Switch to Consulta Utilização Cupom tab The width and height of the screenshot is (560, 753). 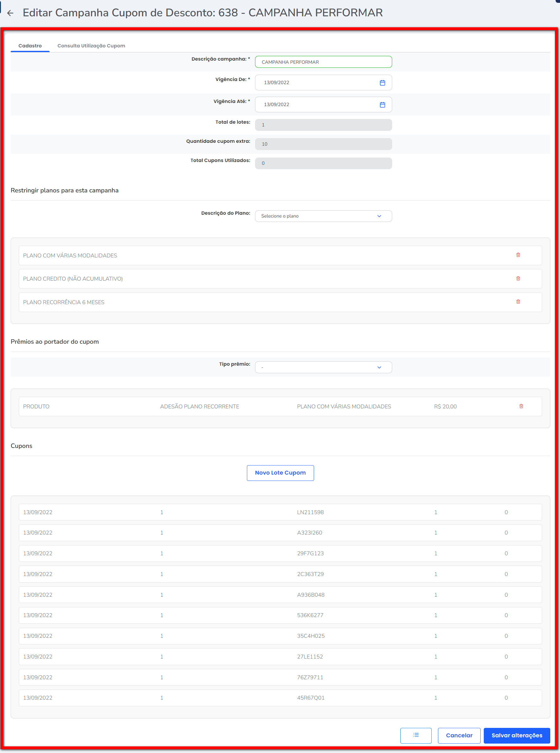click(x=91, y=46)
